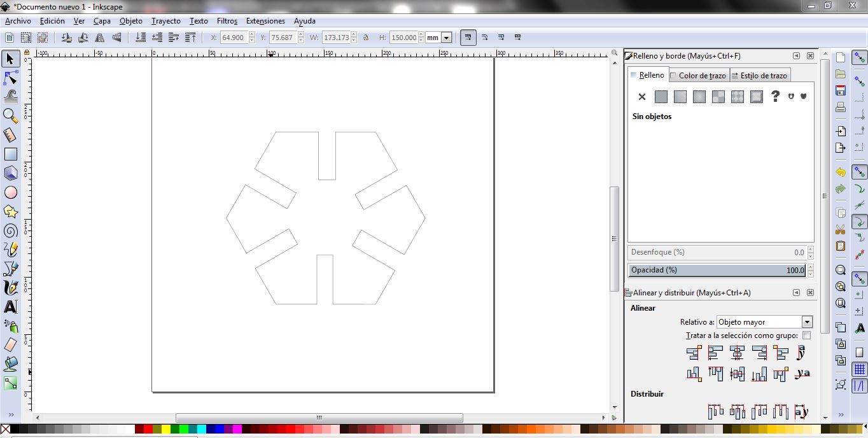Open the Archivo menu

point(18,21)
